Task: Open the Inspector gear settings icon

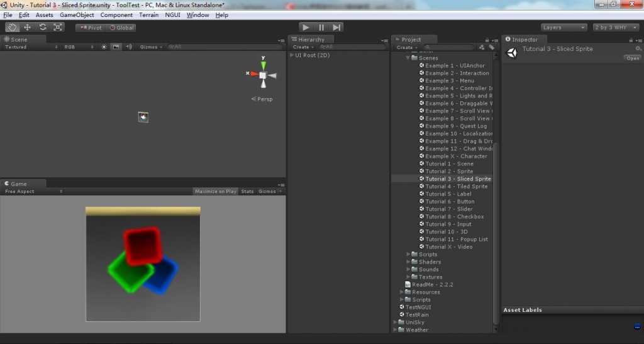Action: pyautogui.click(x=638, y=48)
